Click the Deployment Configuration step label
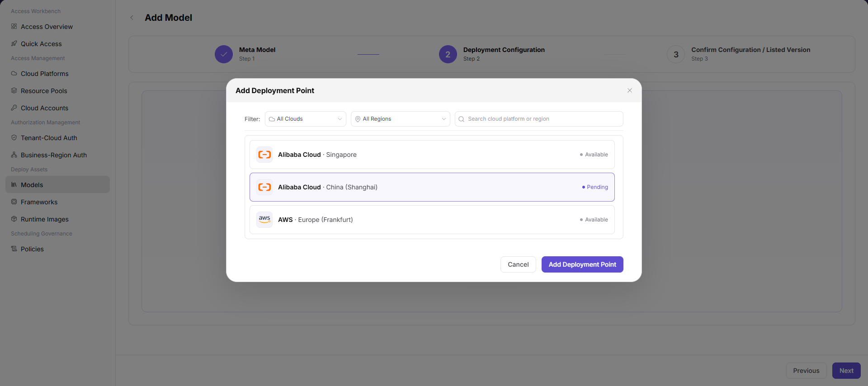The width and height of the screenshot is (868, 386). coord(504,50)
